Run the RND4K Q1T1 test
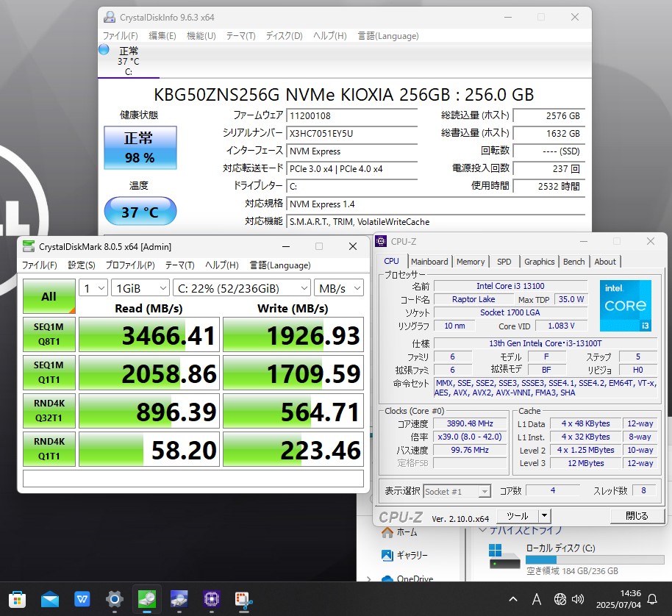672x616 pixels. coord(49,448)
